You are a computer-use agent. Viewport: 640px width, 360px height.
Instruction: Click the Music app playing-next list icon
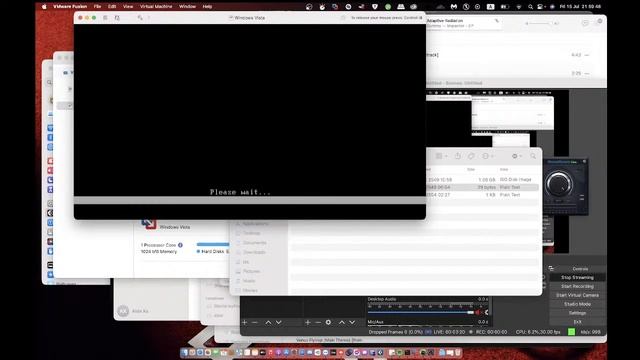[599, 21]
